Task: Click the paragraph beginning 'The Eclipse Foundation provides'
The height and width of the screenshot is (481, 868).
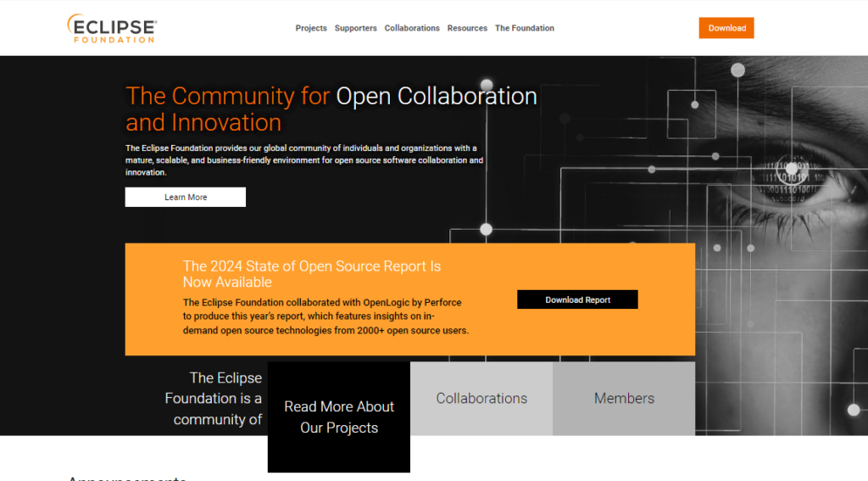Action: pyautogui.click(x=304, y=160)
